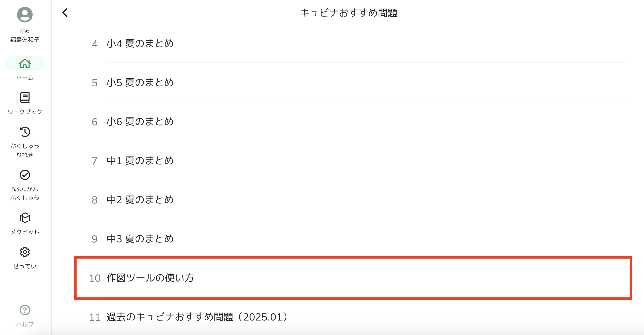Click the back arrow chevron
The width and height of the screenshot is (644, 335).
pyautogui.click(x=65, y=13)
